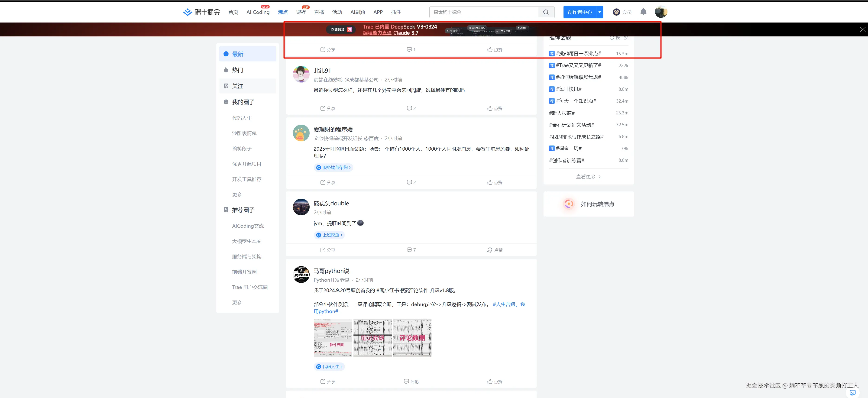Open the 创作者中心 dropdown arrow

coord(599,12)
